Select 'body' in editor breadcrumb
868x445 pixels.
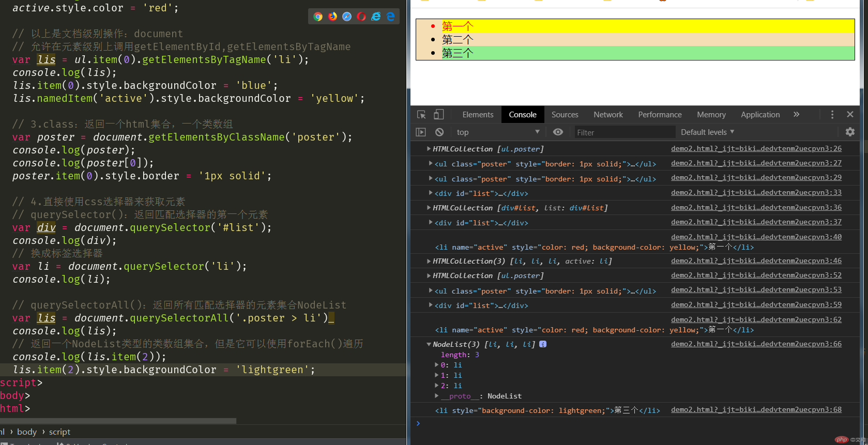27,432
